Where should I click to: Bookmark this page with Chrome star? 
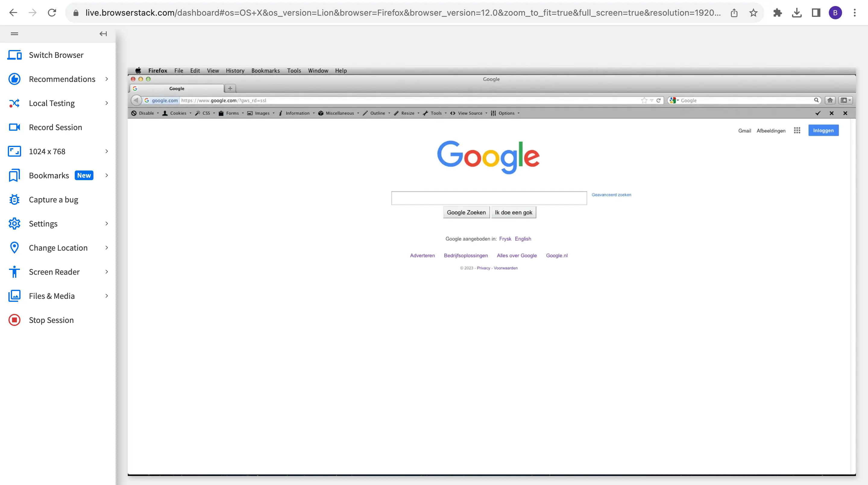(753, 13)
